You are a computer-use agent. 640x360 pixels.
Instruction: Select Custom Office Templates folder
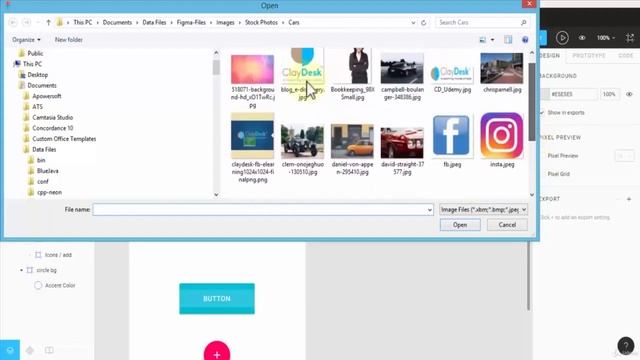click(x=64, y=139)
